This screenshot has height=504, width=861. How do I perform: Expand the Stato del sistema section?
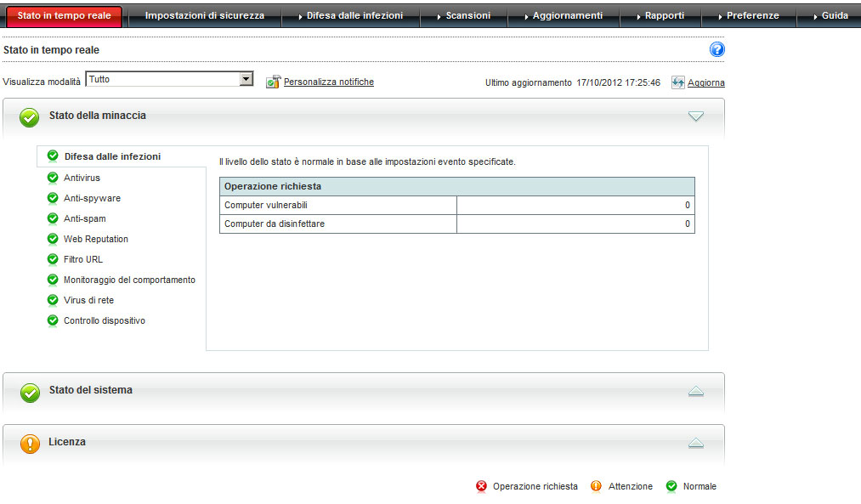click(696, 391)
